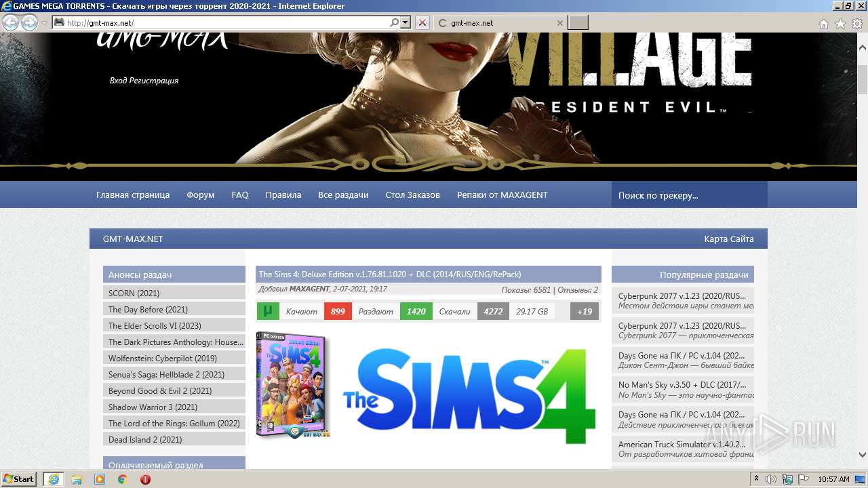Open The Day Before (2021) announcement
Viewport: 868px width, 488px height.
(174, 309)
